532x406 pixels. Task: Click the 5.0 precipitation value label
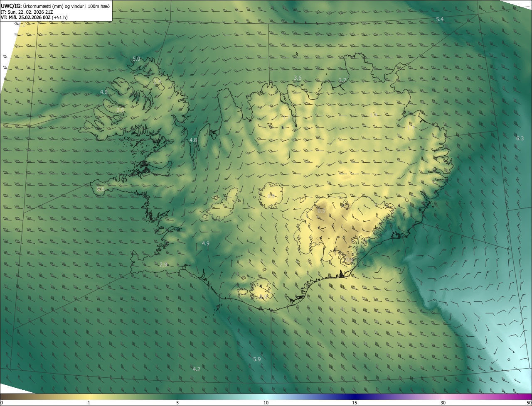point(136,59)
